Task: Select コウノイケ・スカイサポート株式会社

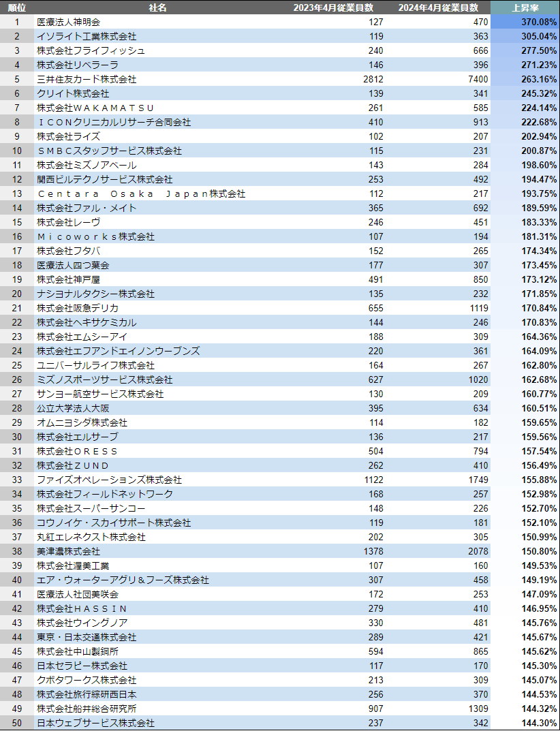Action: tap(114, 522)
